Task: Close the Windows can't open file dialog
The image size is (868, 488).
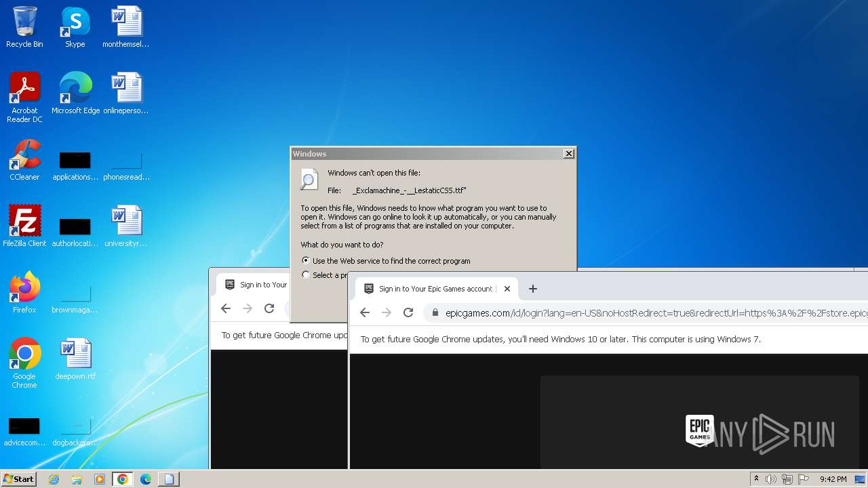Action: (x=568, y=154)
